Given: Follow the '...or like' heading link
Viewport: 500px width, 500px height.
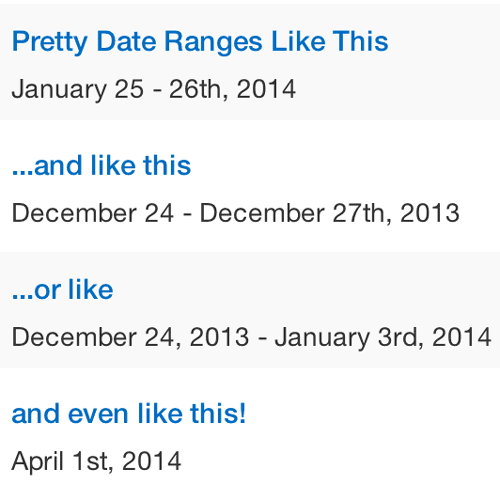Looking at the screenshot, I should 63,289.
